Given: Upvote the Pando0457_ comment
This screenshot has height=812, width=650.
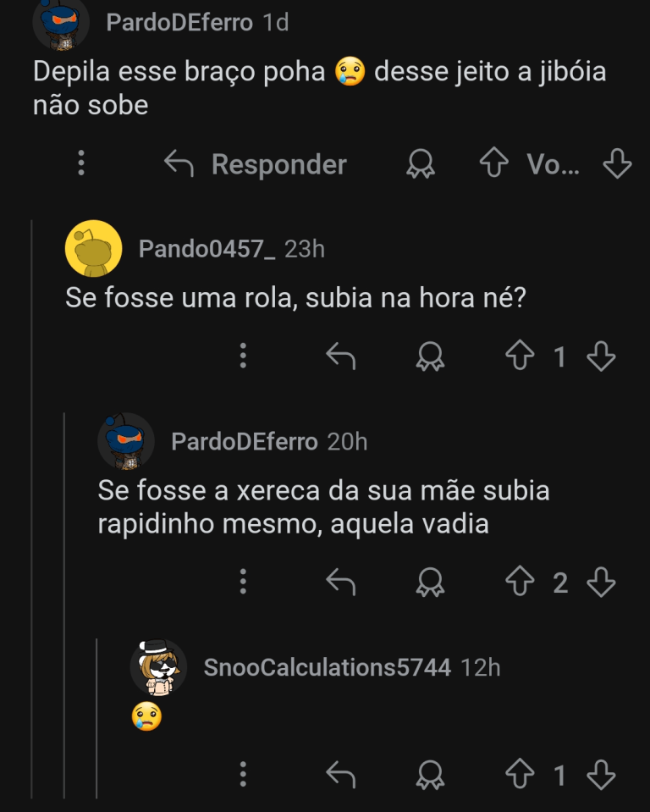Looking at the screenshot, I should click(x=517, y=356).
